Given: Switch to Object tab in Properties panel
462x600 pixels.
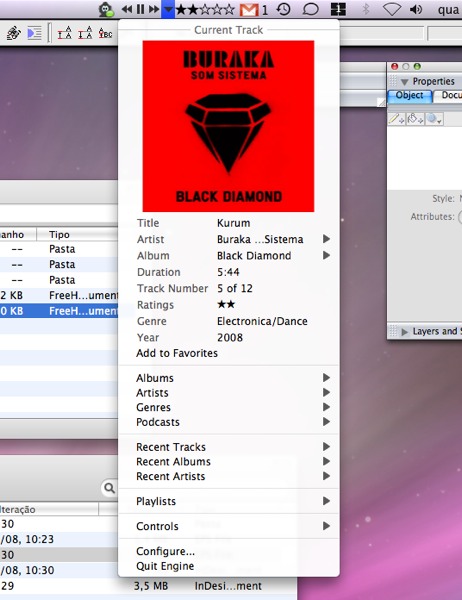Looking at the screenshot, I should (x=410, y=96).
